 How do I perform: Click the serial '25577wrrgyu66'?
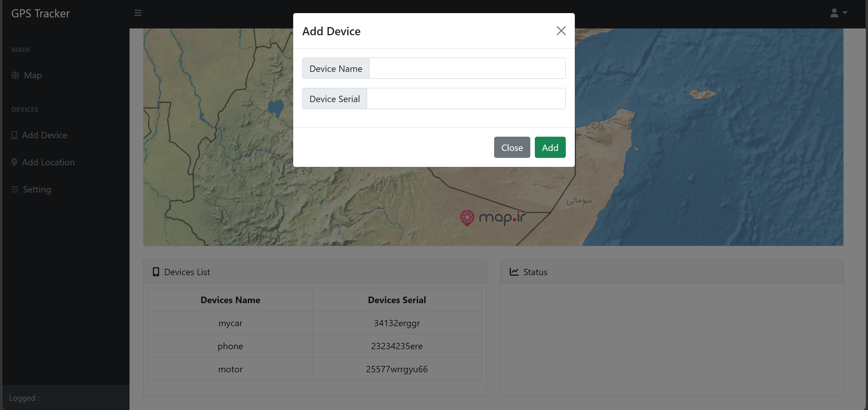397,369
